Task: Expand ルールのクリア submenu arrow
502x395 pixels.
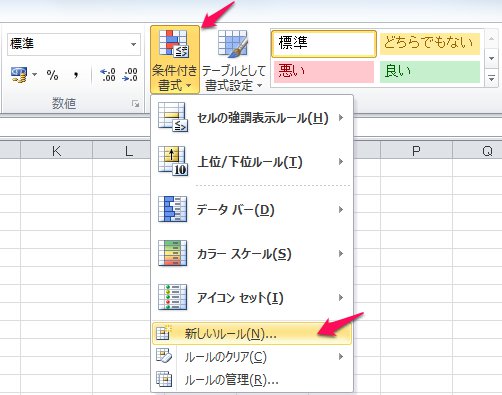Action: [x=341, y=357]
